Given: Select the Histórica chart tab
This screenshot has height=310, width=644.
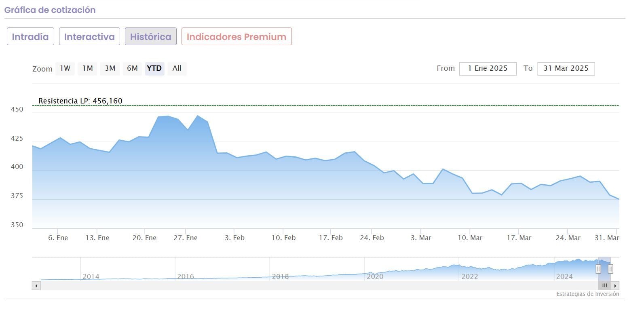Looking at the screenshot, I should pyautogui.click(x=150, y=37).
